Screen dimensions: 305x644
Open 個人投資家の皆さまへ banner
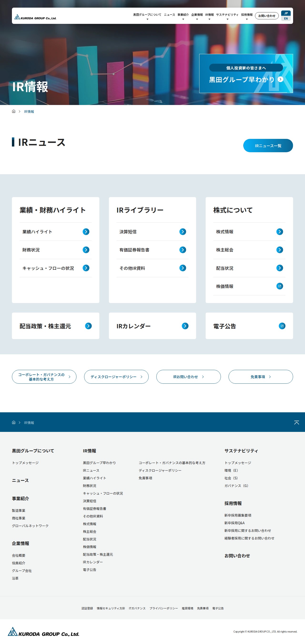246,73
